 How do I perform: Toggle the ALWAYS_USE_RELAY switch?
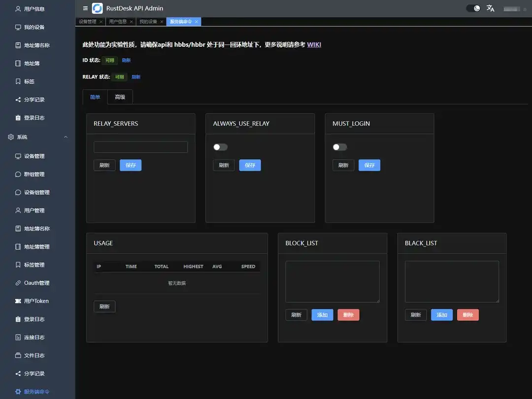[220, 147]
